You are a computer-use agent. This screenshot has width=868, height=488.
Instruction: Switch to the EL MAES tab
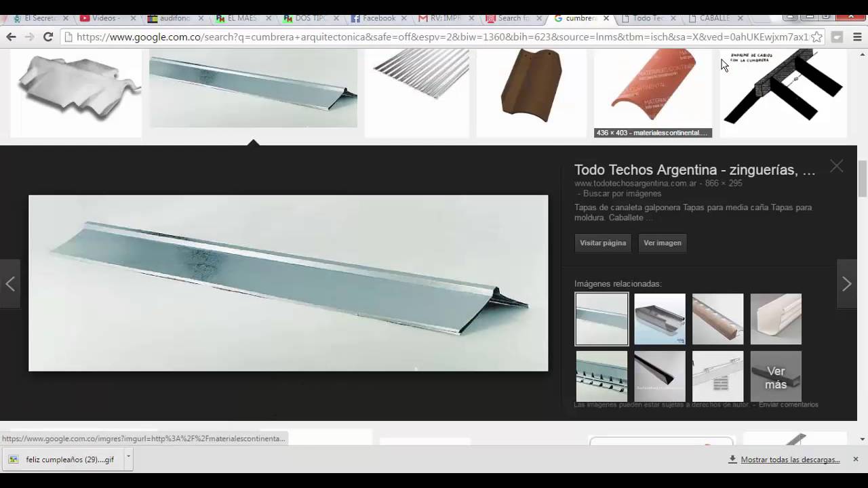point(241,18)
